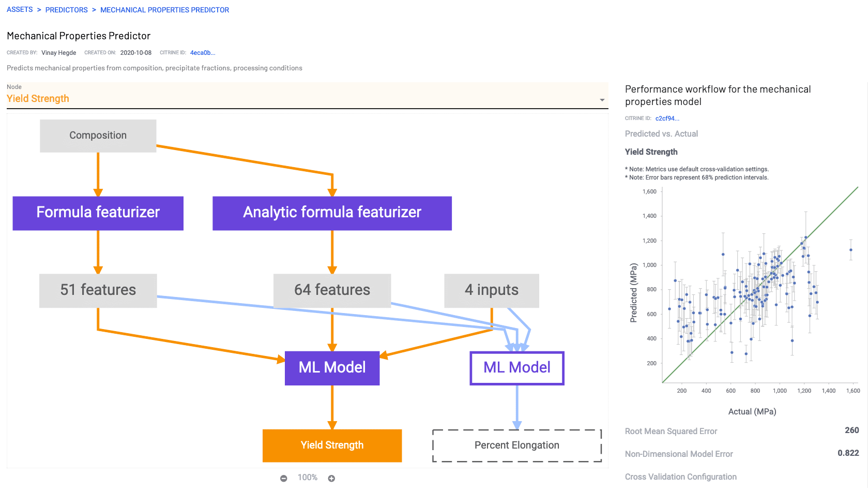Click the ML Model node for Percent Elongation

tap(516, 368)
